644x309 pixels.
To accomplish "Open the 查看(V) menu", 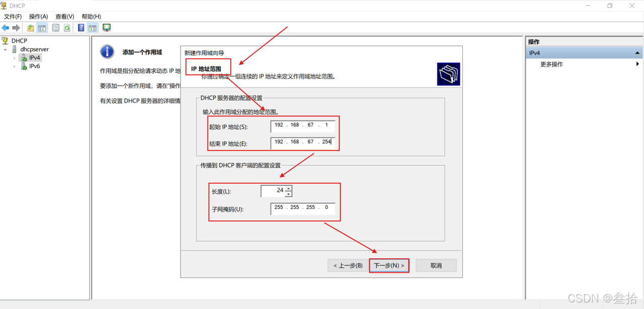I will [x=65, y=17].
